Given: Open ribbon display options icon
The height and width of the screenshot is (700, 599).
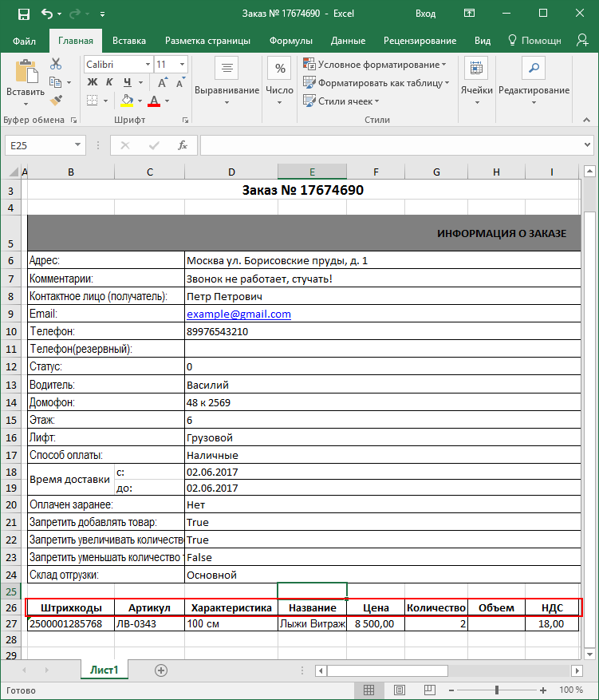Looking at the screenshot, I should (x=469, y=13).
